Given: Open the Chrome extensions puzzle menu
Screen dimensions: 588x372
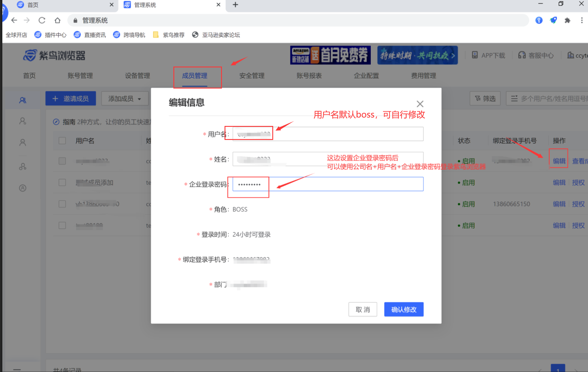Looking at the screenshot, I should tap(568, 20).
